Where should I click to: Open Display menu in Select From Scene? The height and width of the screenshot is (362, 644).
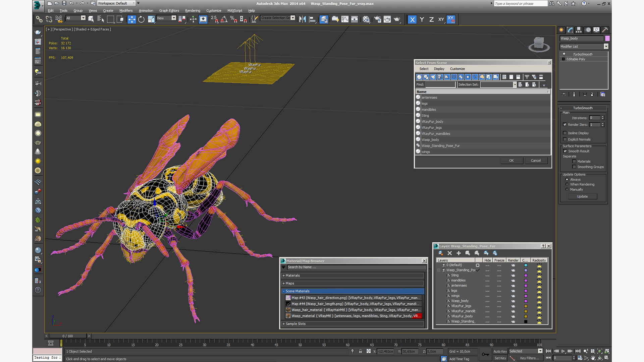point(439,69)
